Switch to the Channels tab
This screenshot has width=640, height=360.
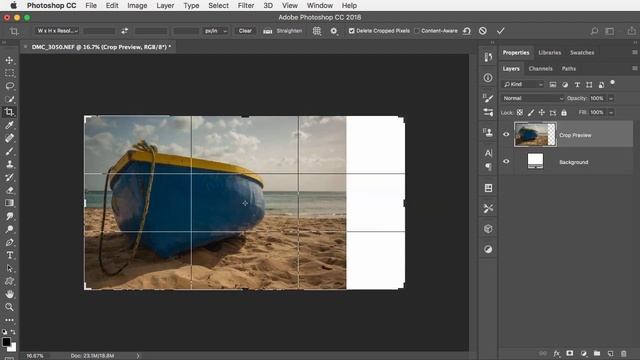click(540, 69)
